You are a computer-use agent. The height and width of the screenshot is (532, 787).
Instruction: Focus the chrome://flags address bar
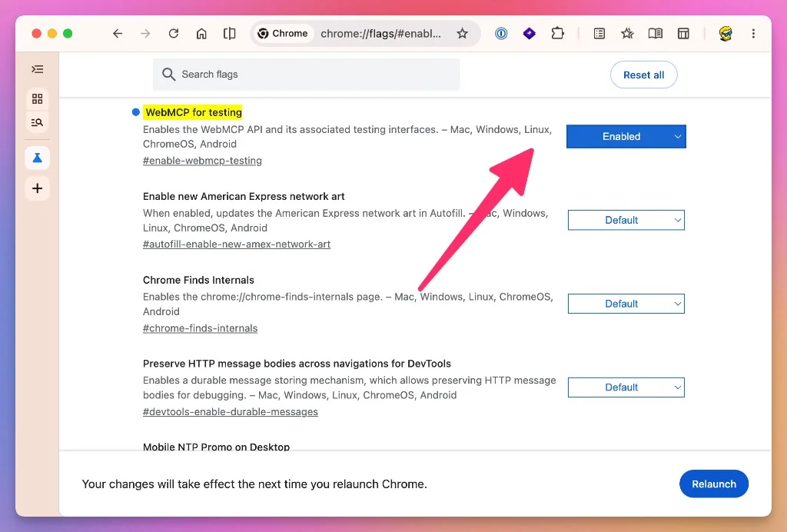pyautogui.click(x=381, y=34)
